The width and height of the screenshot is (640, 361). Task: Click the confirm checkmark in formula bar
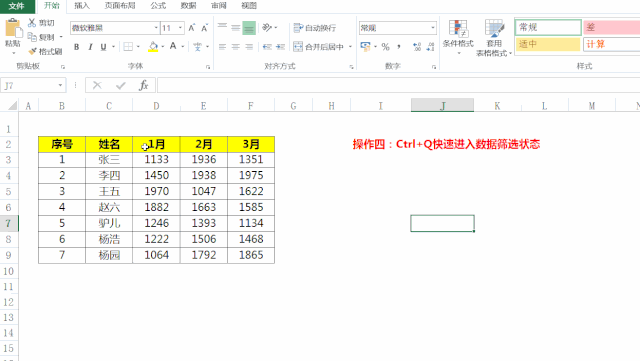tap(120, 85)
